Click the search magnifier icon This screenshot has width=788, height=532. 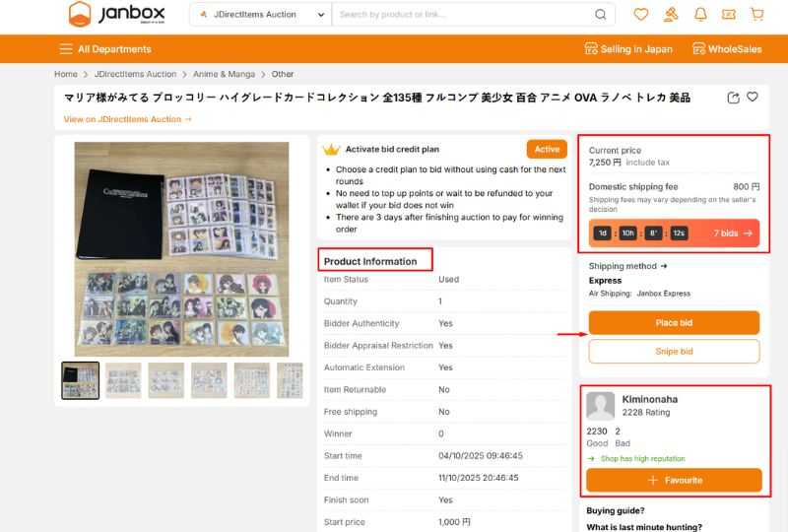(601, 15)
